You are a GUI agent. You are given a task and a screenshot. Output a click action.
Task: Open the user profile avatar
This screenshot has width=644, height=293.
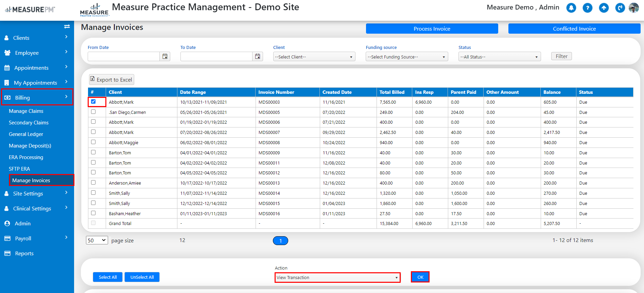click(x=634, y=8)
